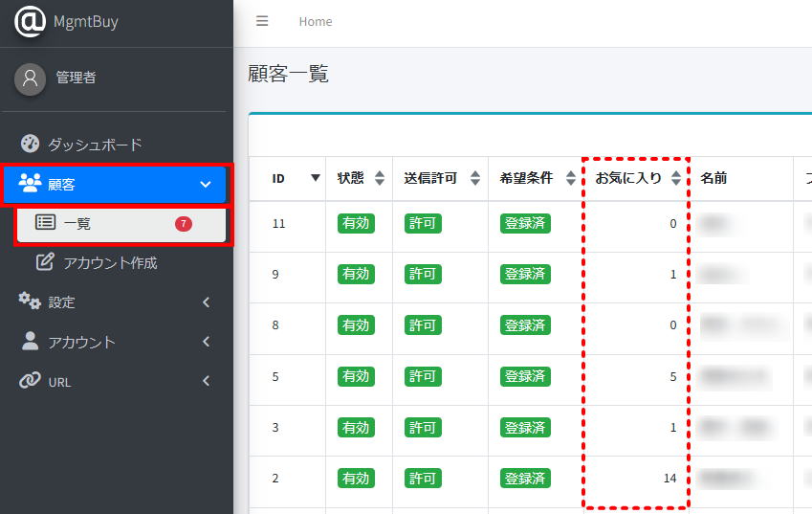Click the 管理者 user avatar icon

pyautogui.click(x=30, y=79)
